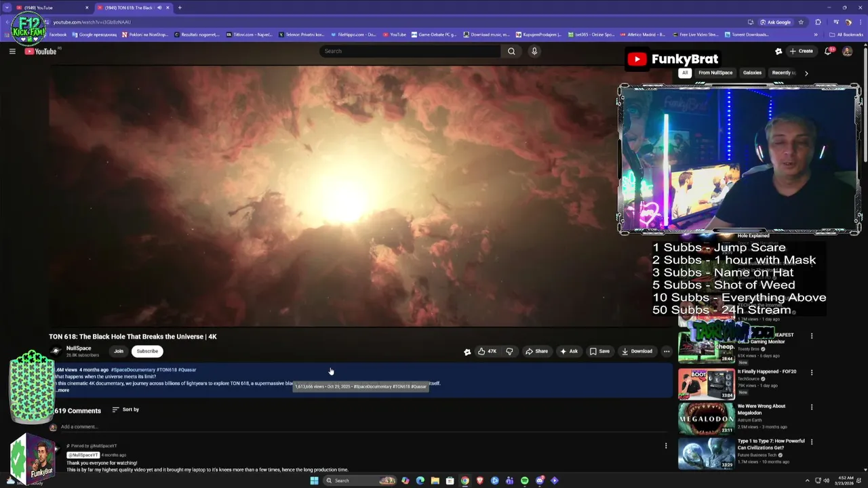Open options for 'Type 1 to Type 7' video
This screenshot has width=868, height=488.
(x=812, y=442)
